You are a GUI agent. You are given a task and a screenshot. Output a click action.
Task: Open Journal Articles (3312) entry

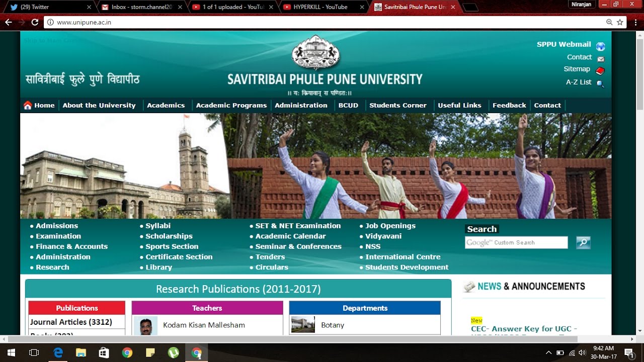(x=71, y=322)
